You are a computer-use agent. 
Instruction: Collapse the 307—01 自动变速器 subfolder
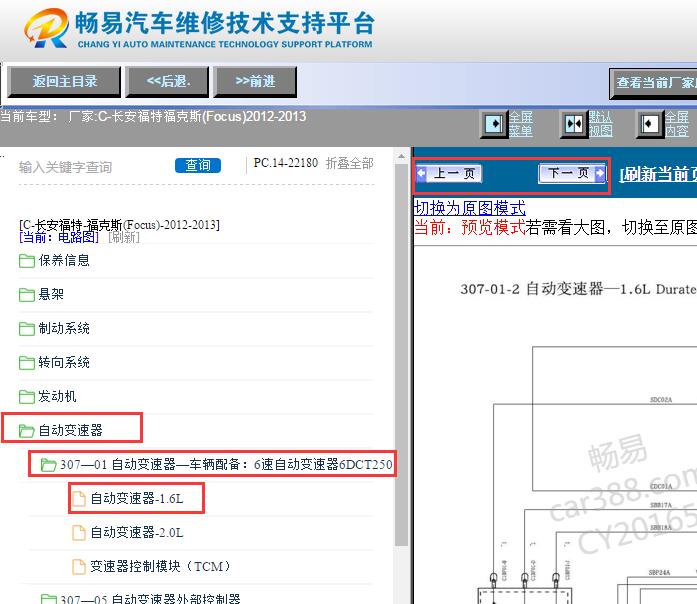(x=226, y=464)
